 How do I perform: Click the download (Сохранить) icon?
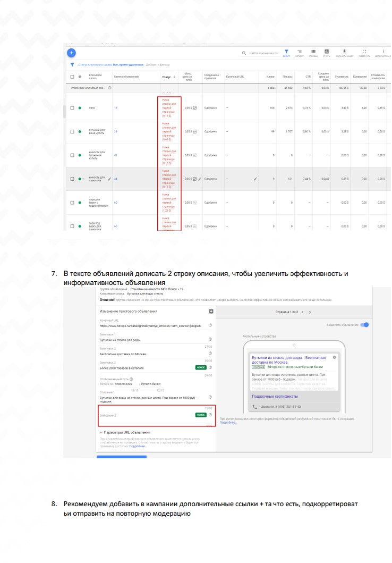click(344, 52)
